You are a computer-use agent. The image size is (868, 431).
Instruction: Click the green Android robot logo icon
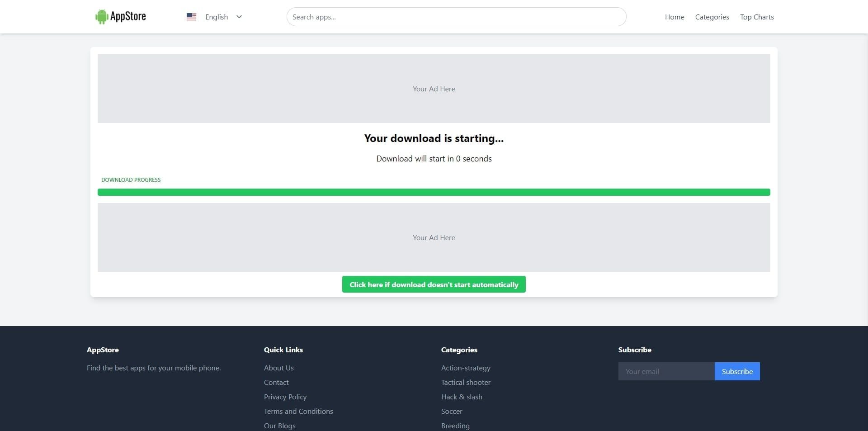pyautogui.click(x=101, y=17)
